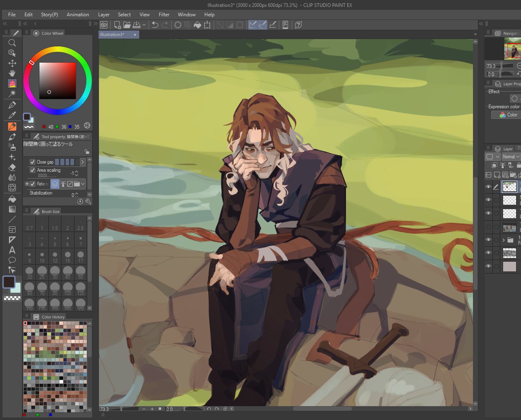This screenshot has height=420, width=521.
Task: Toggle Snap to Ruler in command bar
Action: pyautogui.click(x=253, y=25)
